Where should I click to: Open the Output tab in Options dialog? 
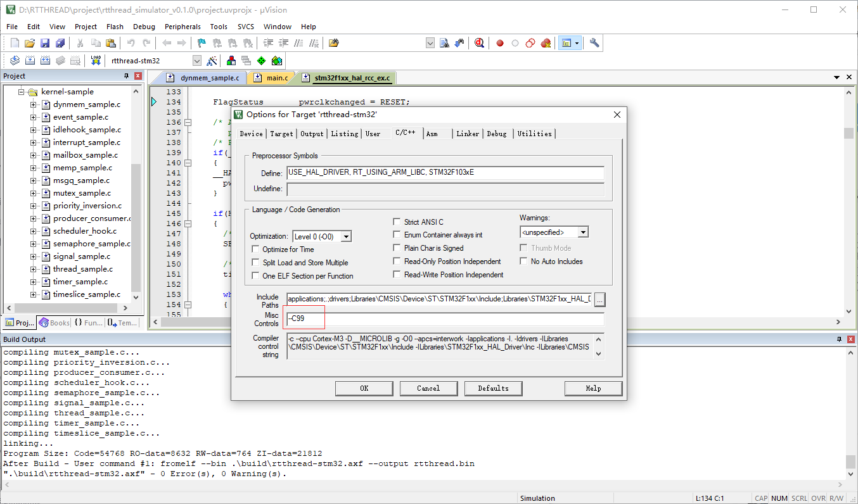point(312,134)
